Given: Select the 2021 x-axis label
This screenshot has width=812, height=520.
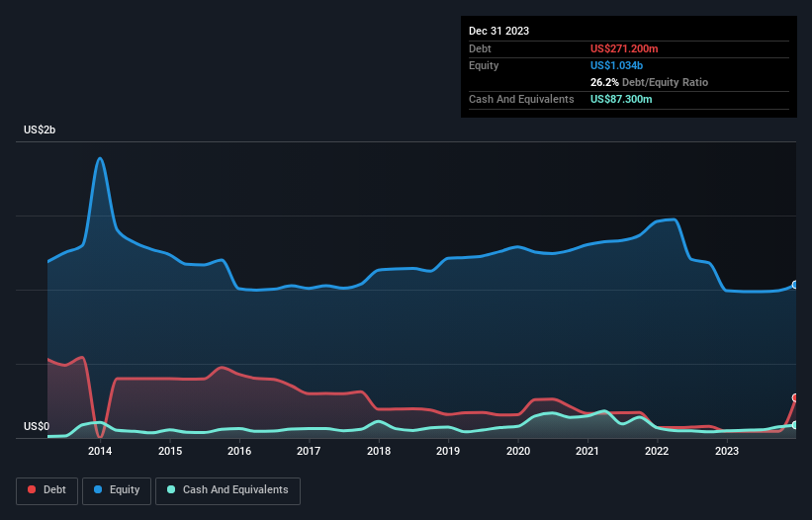Looking at the screenshot, I should click(587, 451).
